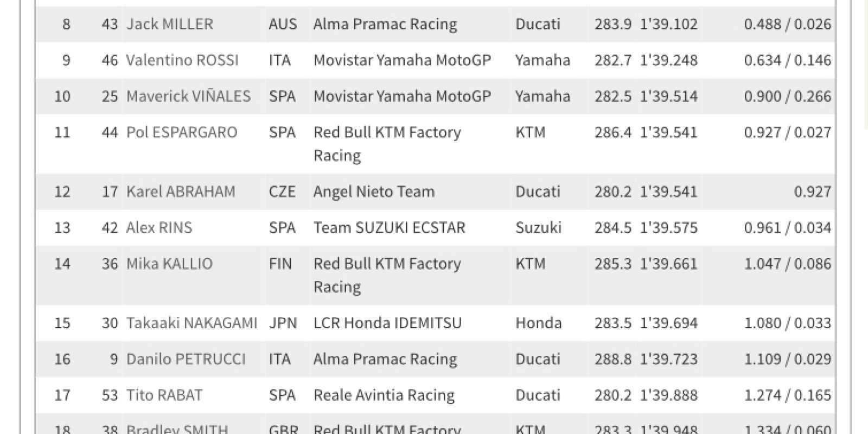Select Karel ABRAHAM row

pos(435,192)
